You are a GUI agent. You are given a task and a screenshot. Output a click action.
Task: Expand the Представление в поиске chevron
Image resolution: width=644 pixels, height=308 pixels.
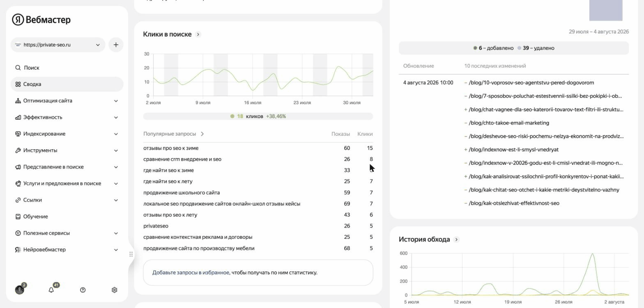(x=116, y=167)
